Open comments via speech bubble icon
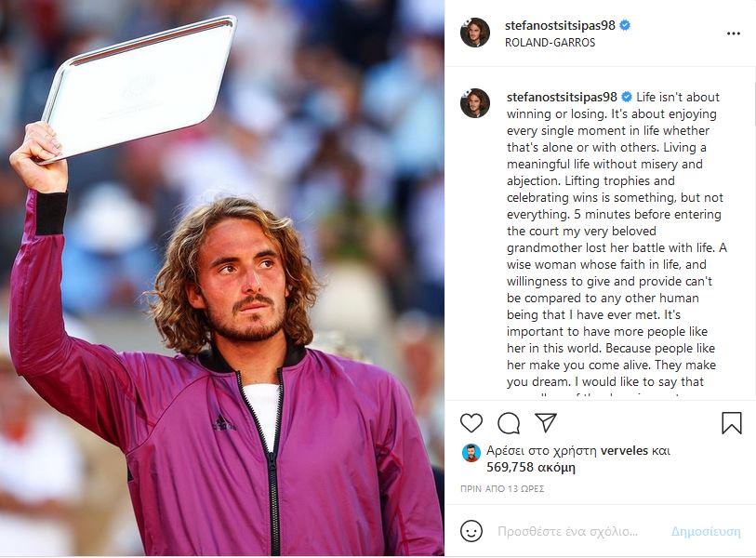This screenshot has width=756, height=558. click(x=509, y=423)
